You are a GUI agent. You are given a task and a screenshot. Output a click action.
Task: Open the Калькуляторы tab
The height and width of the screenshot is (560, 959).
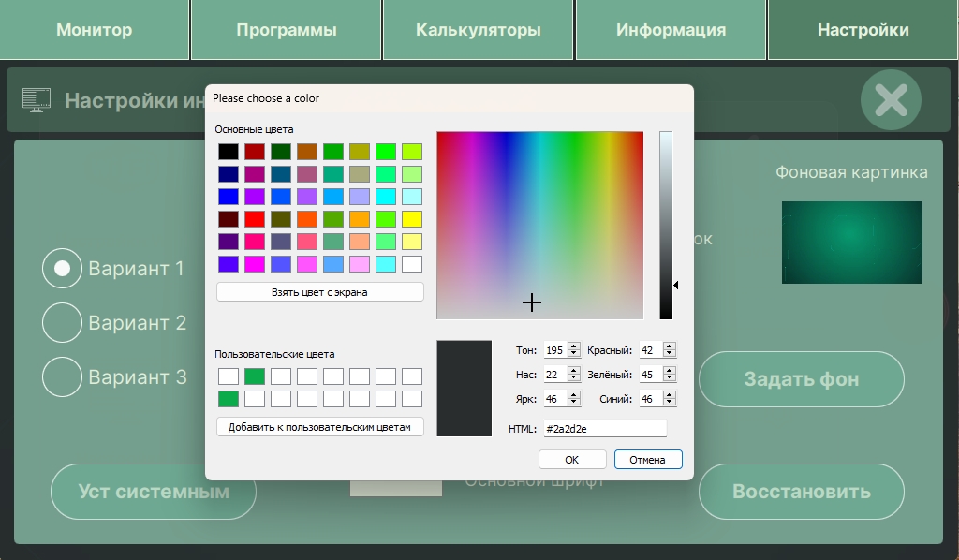point(479,29)
